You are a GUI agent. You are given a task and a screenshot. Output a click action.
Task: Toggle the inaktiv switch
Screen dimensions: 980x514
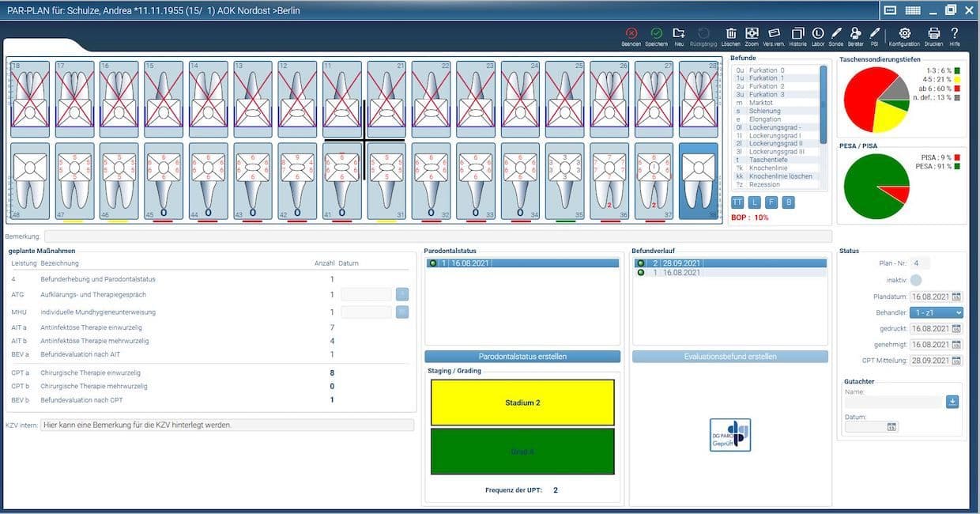[x=915, y=280]
